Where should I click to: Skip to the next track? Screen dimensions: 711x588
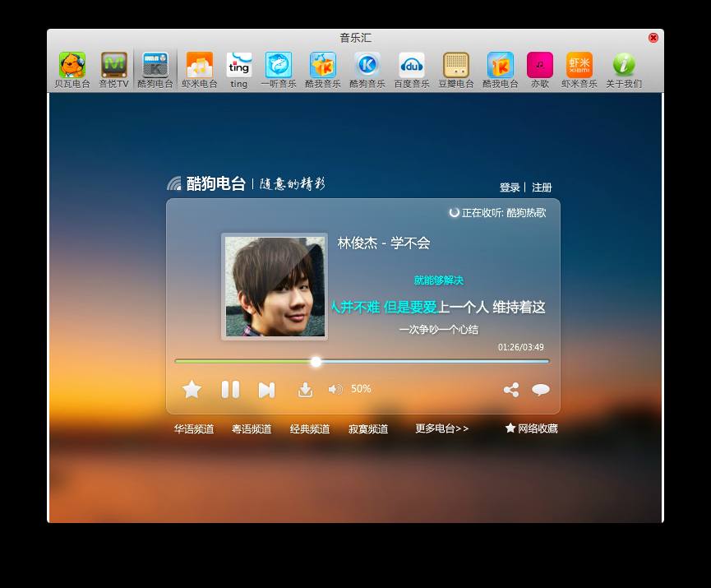pyautogui.click(x=266, y=390)
